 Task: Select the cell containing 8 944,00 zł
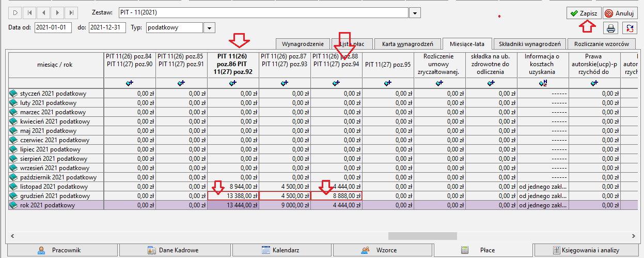point(233,187)
